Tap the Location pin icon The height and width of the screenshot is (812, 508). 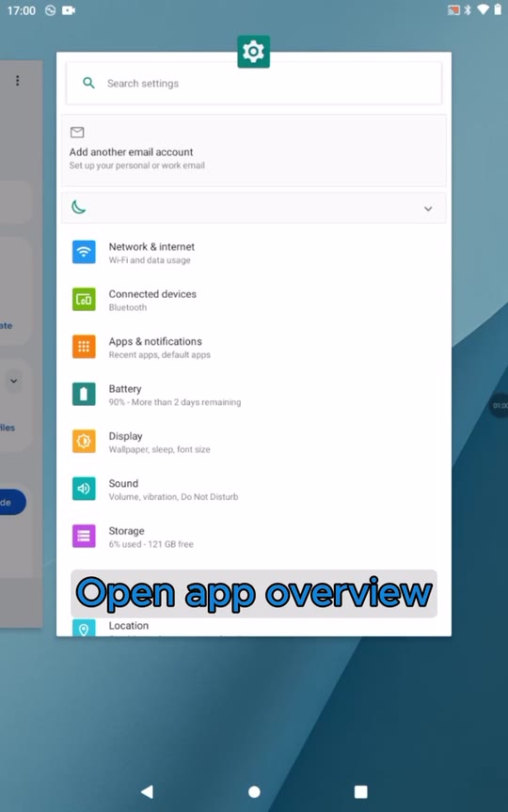[84, 628]
